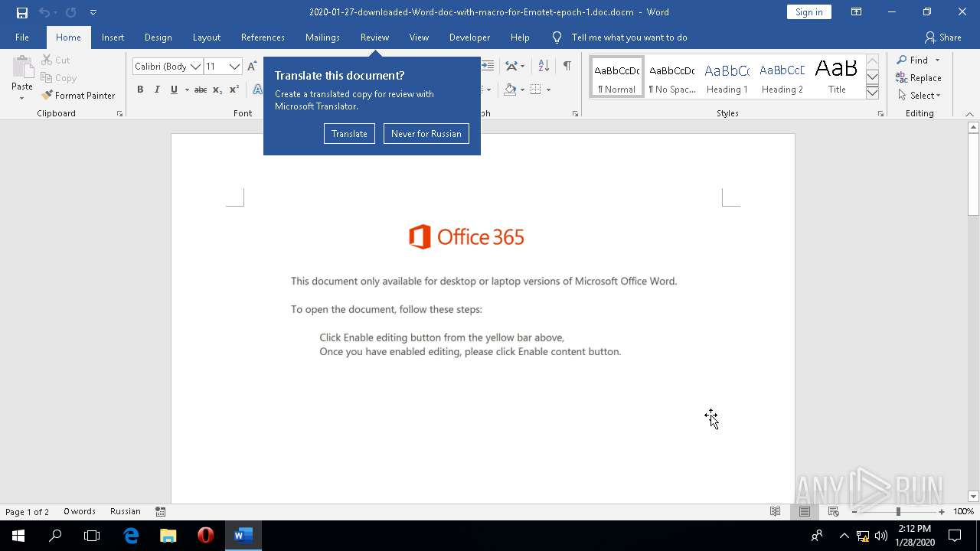Image resolution: width=980 pixels, height=551 pixels.
Task: Open the File tab
Action: pos(22,37)
